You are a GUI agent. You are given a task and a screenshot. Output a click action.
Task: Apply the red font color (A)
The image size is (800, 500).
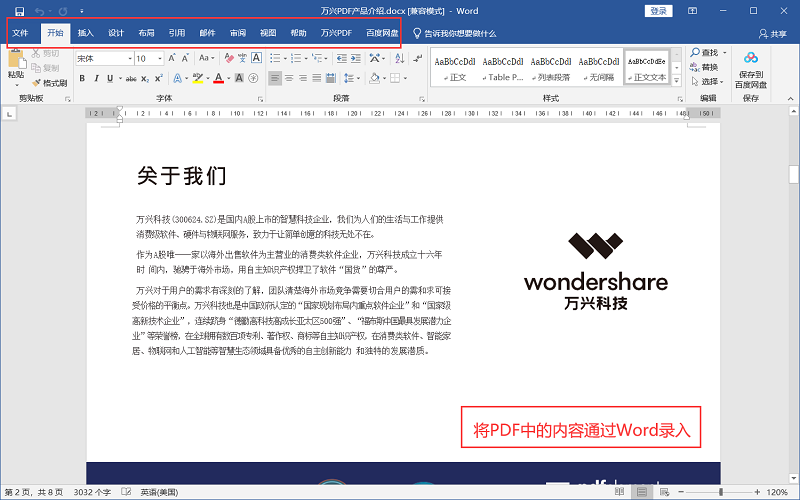218,79
